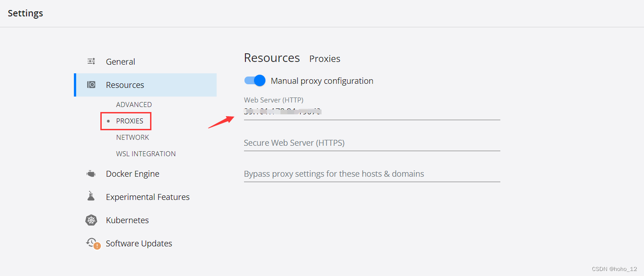This screenshot has height=276, width=644.
Task: Click the Software Updates clock icon
Action: tap(92, 242)
